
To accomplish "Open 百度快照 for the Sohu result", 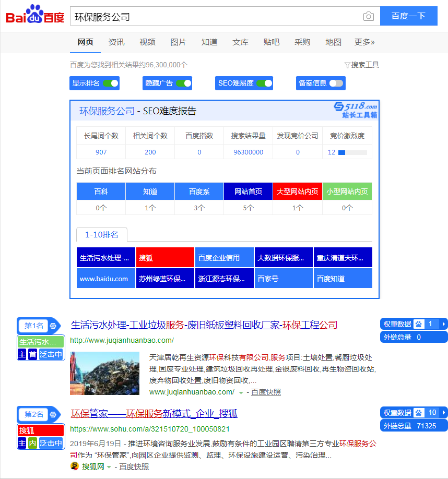I will 134,467.
